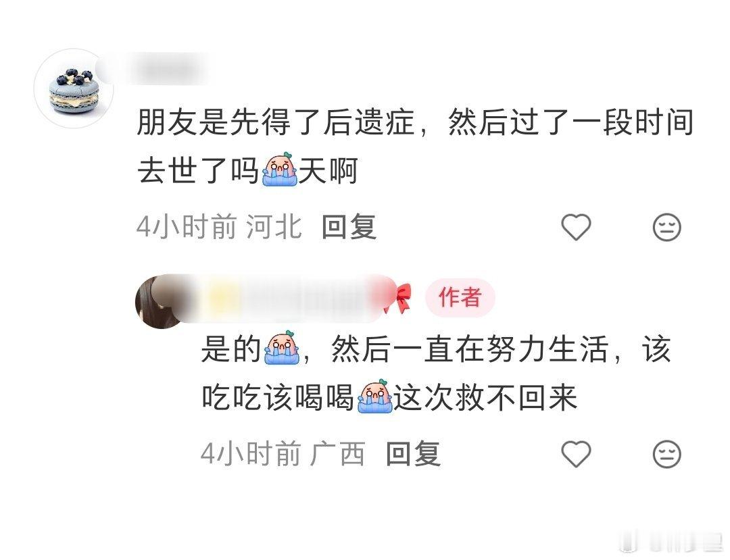
Task: Click the red bow icon beside the author name
Action: 398,298
